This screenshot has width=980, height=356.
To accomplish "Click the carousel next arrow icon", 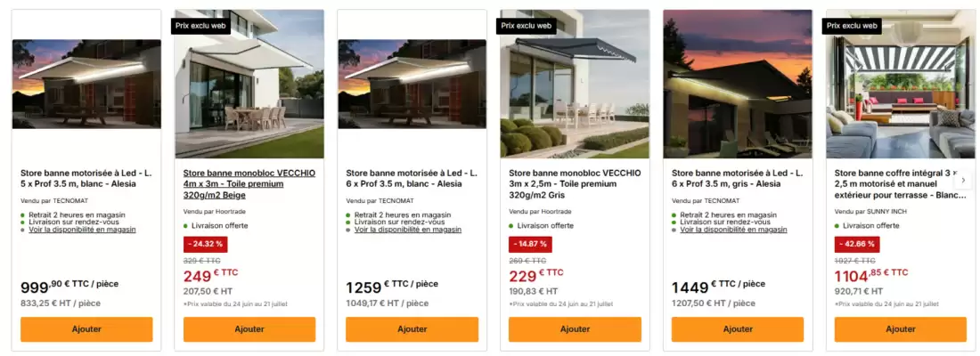I will 963,181.
